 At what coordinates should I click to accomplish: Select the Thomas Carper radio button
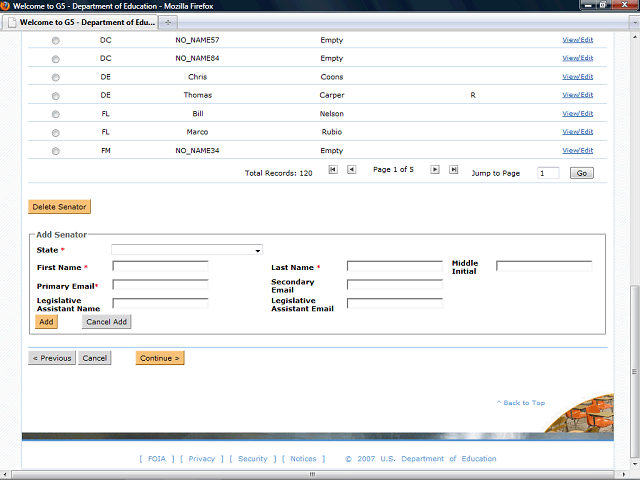pos(55,96)
